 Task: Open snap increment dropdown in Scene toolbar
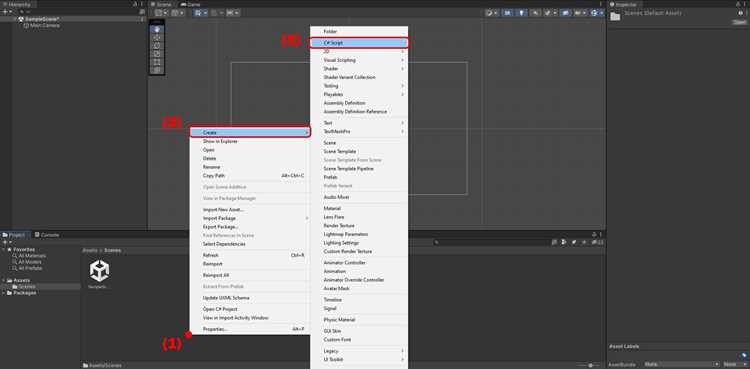tap(233, 13)
